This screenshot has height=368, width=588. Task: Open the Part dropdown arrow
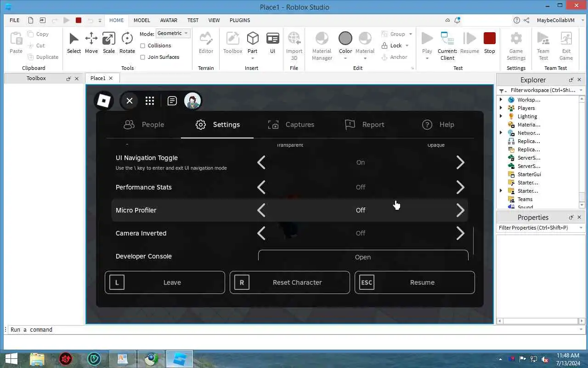pos(252,58)
